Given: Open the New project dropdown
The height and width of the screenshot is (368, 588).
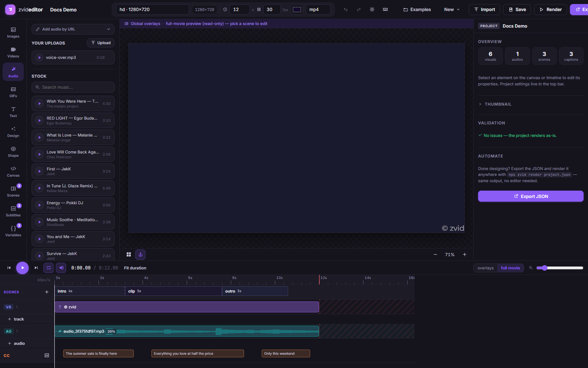Looking at the screenshot, I should [452, 10].
